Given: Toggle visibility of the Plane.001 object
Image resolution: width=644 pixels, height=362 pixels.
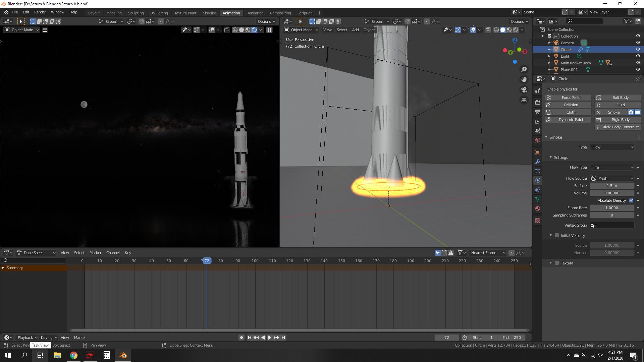Looking at the screenshot, I should 638,69.
